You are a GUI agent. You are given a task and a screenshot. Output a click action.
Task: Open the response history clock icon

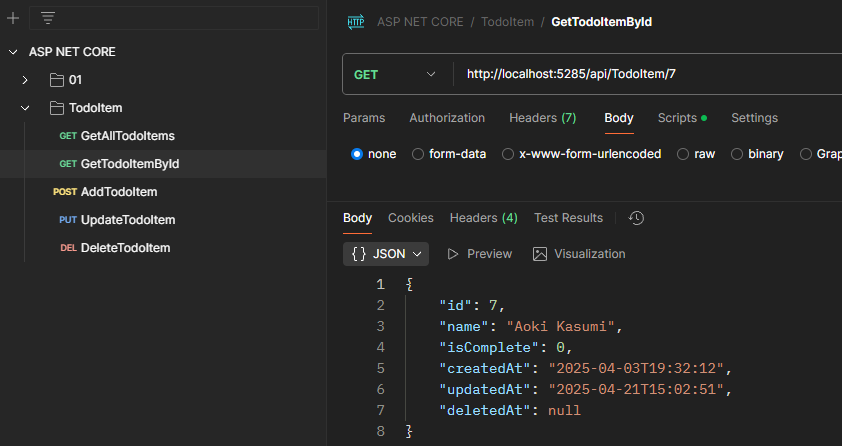636,218
